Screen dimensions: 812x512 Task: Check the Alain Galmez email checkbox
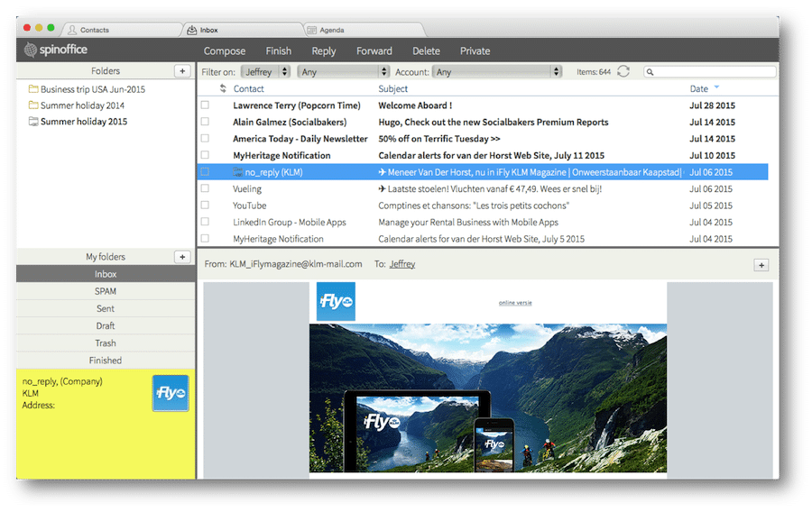point(205,122)
